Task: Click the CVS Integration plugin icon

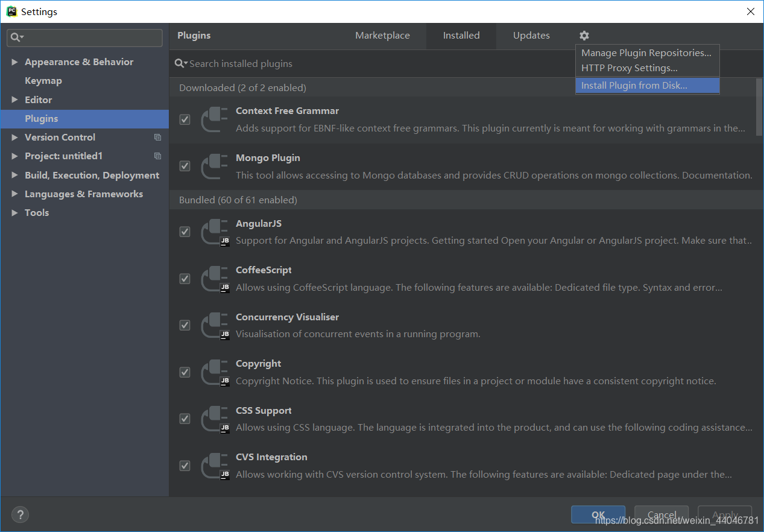Action: point(215,466)
